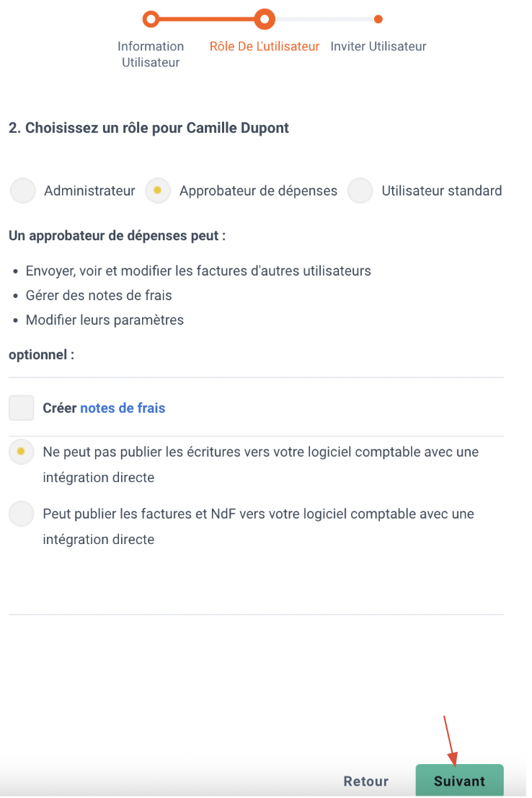Click the Utilisateur standard label text
This screenshot has height=798, width=532.
click(x=442, y=191)
